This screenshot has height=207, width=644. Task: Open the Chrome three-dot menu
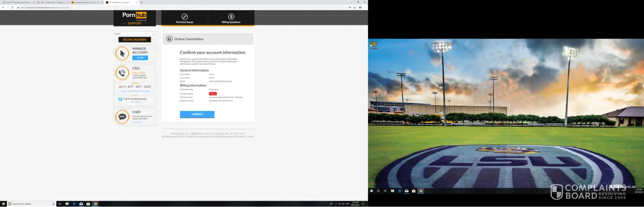coord(365,7)
